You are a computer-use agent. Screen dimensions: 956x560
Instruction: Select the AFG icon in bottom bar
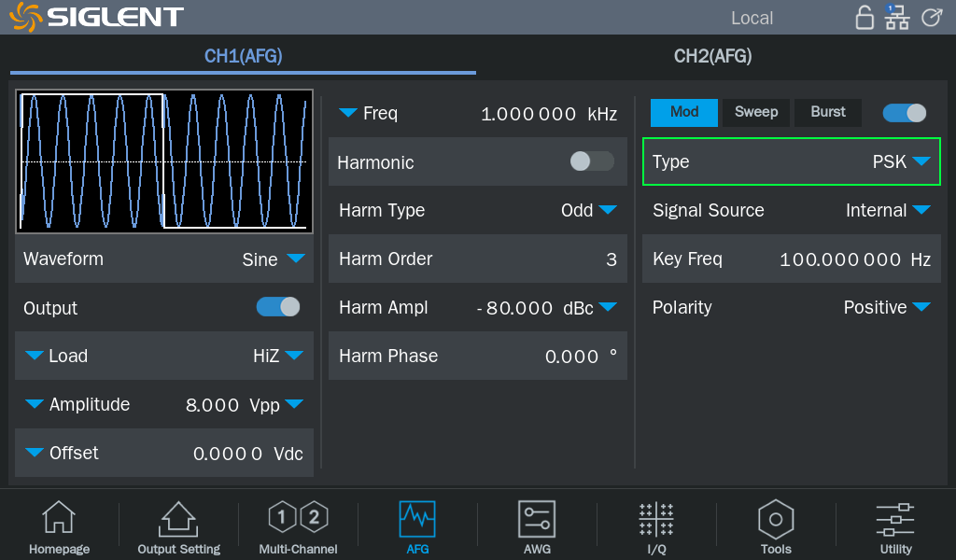coord(417,527)
